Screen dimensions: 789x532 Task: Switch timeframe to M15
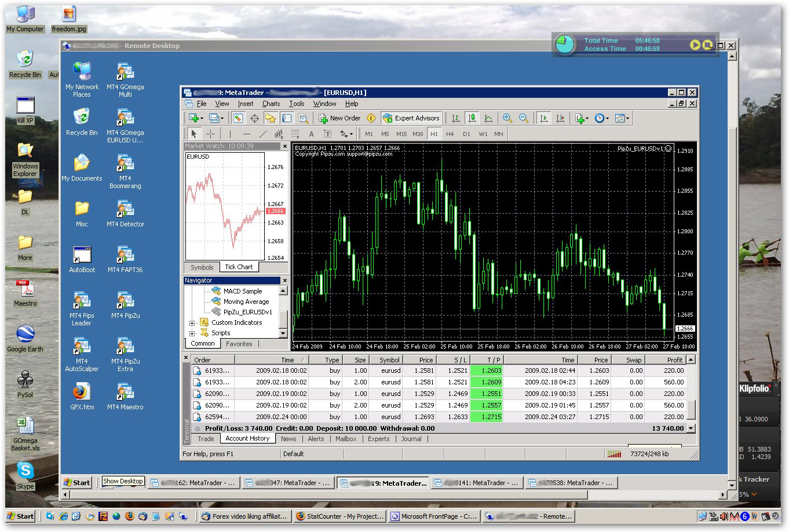[x=401, y=134]
